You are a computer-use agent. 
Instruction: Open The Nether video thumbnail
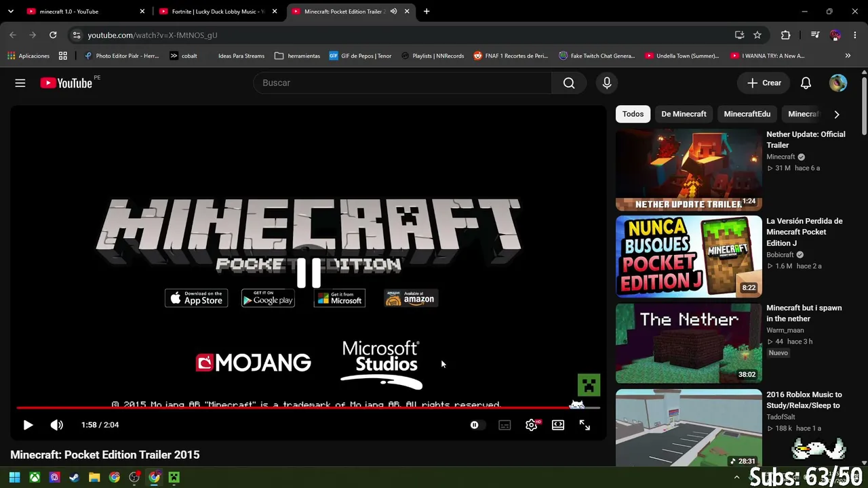point(689,344)
